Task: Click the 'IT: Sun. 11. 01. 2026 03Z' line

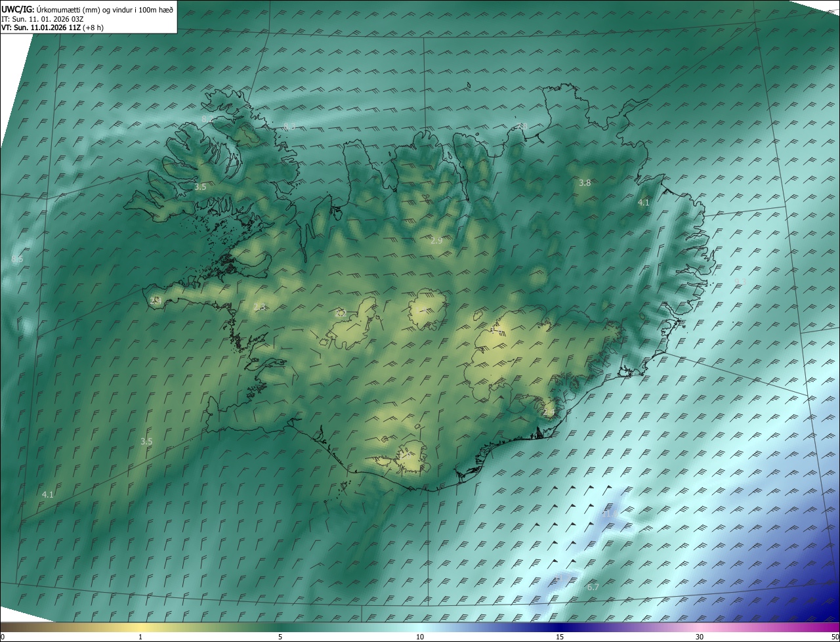Action: [x=43, y=19]
